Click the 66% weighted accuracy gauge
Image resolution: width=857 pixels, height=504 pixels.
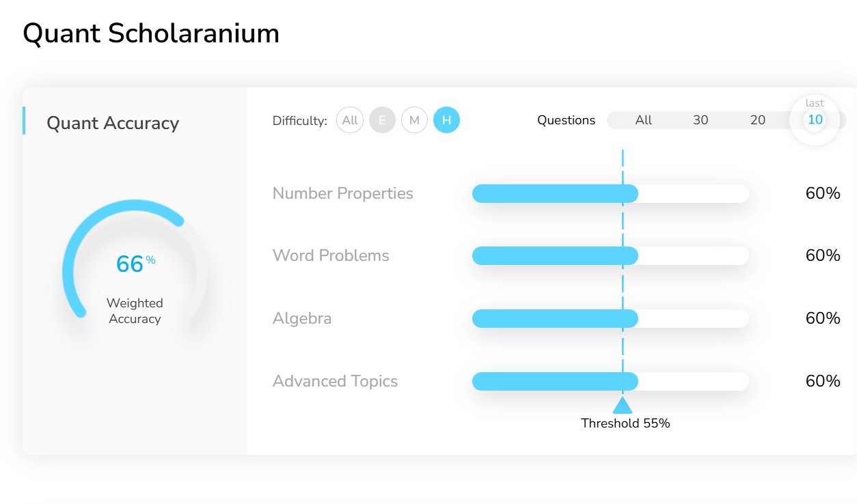tap(135, 264)
